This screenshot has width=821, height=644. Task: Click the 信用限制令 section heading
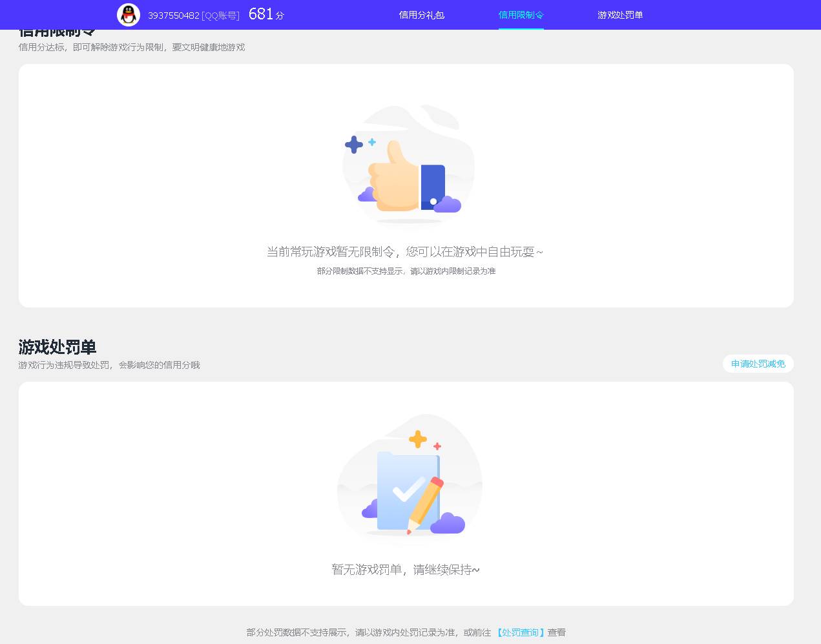(x=57, y=29)
